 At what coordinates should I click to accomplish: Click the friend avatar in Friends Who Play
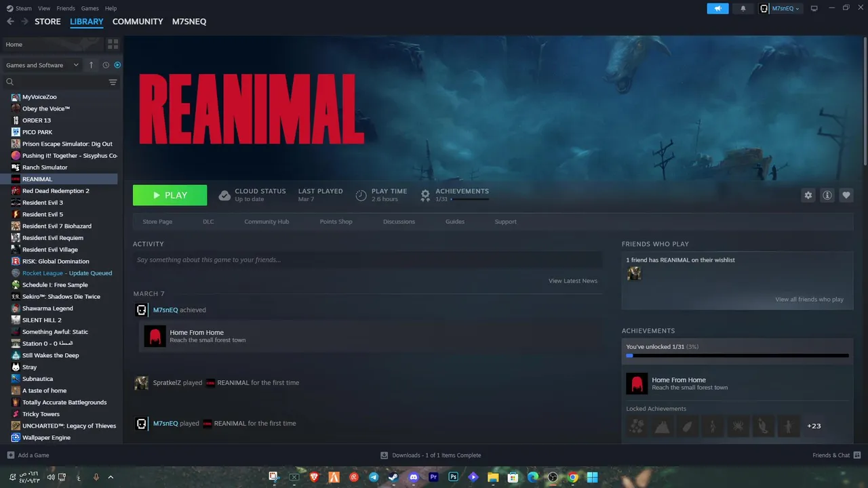tap(634, 273)
